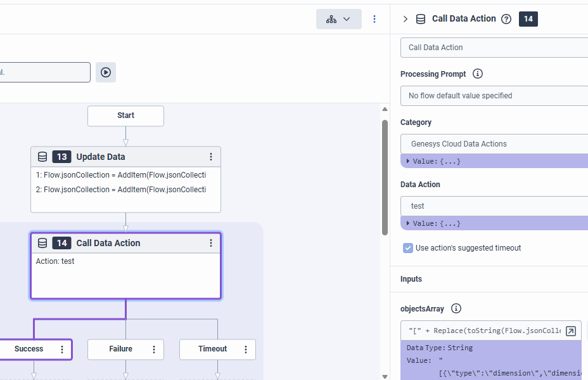Open the Success path options menu
Viewport: 588px width, 380px height.
point(62,349)
